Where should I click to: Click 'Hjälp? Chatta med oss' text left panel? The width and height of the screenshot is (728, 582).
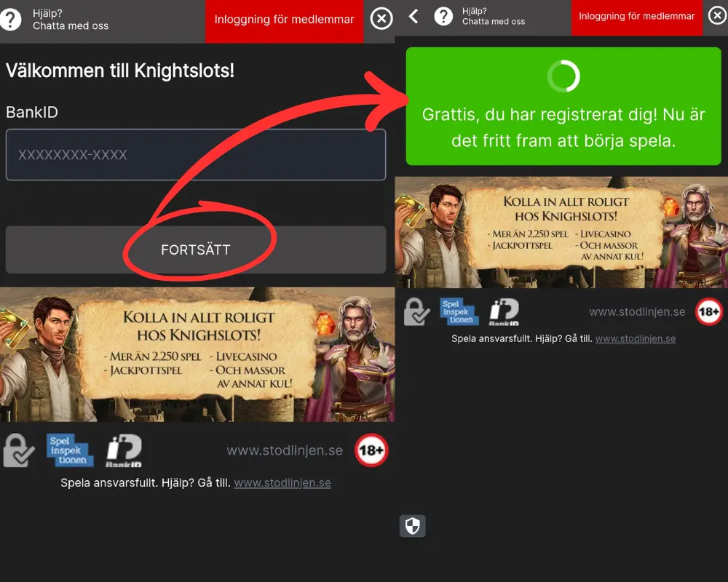point(71,20)
